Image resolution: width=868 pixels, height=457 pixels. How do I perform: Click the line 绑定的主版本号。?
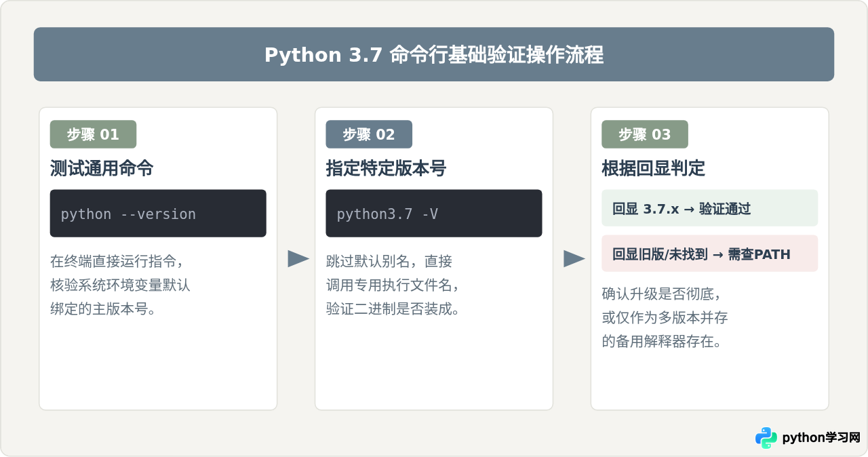click(x=103, y=309)
